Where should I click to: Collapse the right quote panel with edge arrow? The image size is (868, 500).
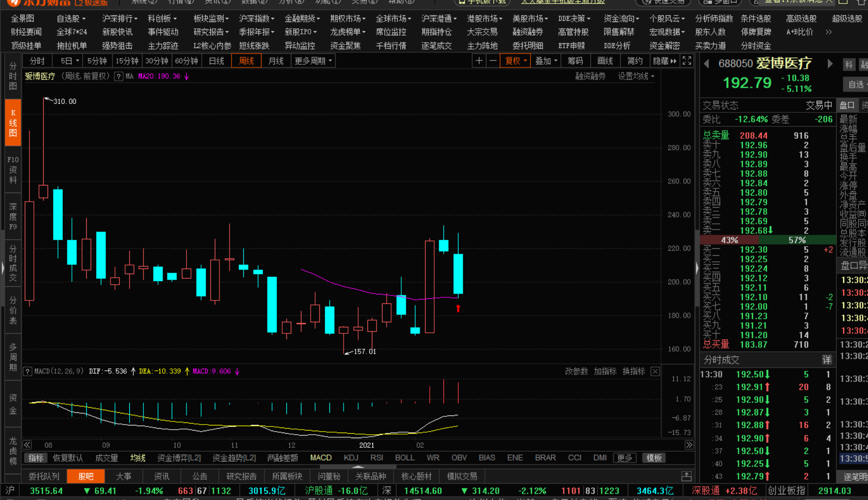[697, 267]
